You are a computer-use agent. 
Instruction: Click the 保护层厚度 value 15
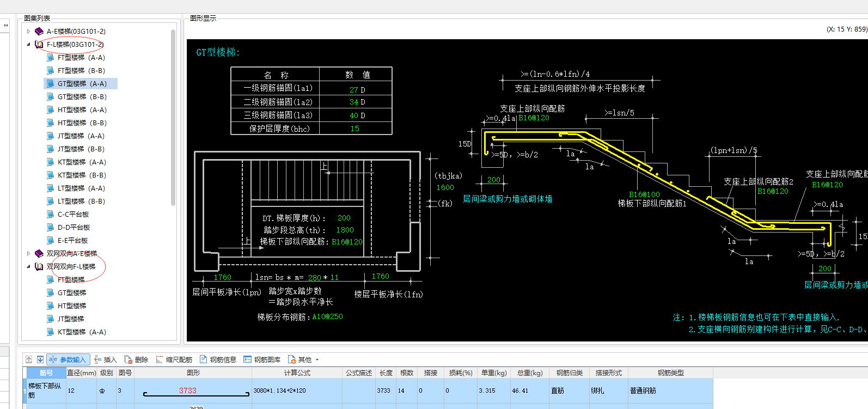[355, 129]
